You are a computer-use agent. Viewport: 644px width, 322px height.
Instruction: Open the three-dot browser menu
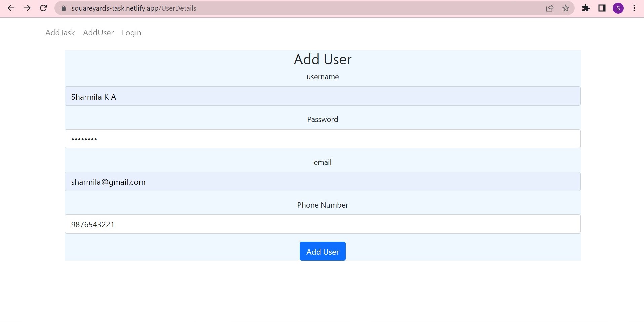pyautogui.click(x=634, y=8)
